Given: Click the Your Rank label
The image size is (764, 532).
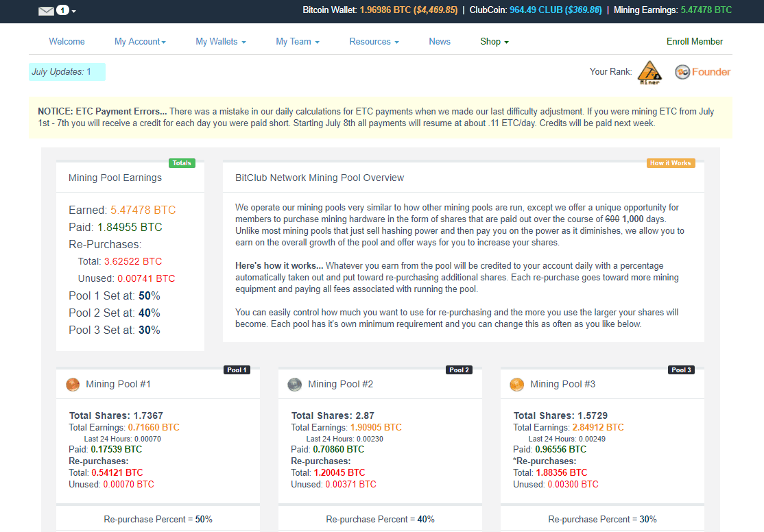Looking at the screenshot, I should tap(610, 72).
